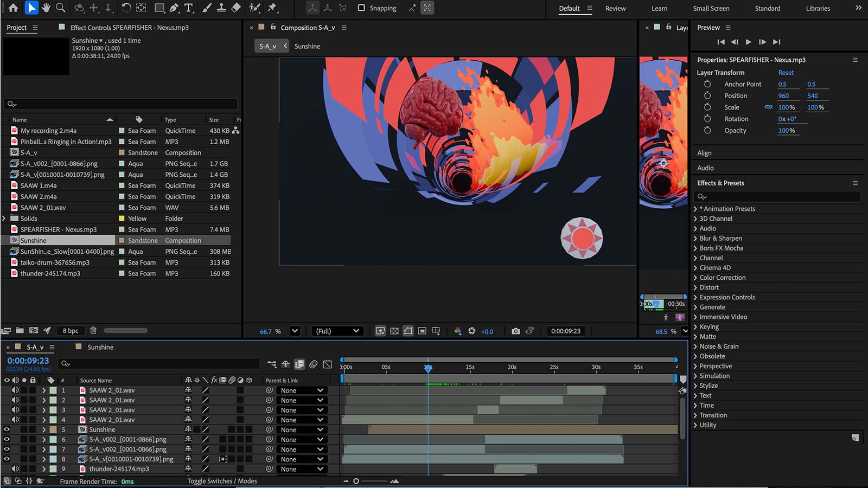The image size is (868, 488).
Task: Choose the Puppet Pin tool
Action: pyautogui.click(x=272, y=8)
